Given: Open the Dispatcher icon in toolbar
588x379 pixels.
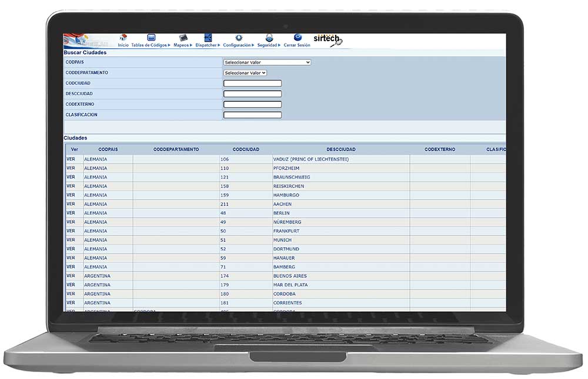Looking at the screenshot, I should tap(208, 38).
